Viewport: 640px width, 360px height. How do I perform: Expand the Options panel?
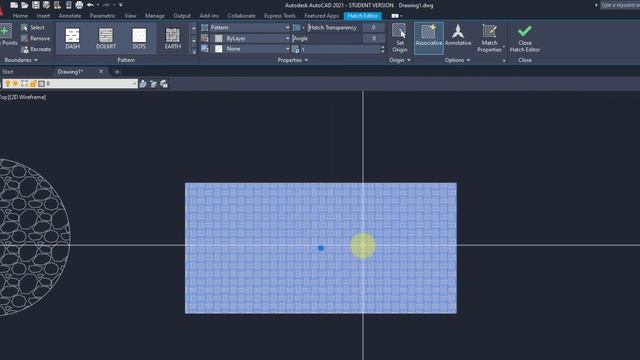click(457, 60)
